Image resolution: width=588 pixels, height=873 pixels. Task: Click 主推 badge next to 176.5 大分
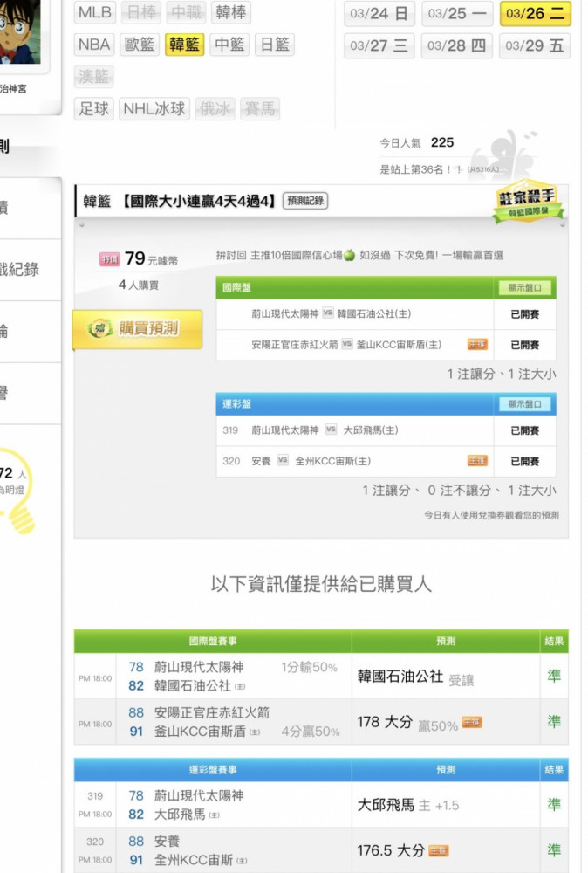(438, 851)
